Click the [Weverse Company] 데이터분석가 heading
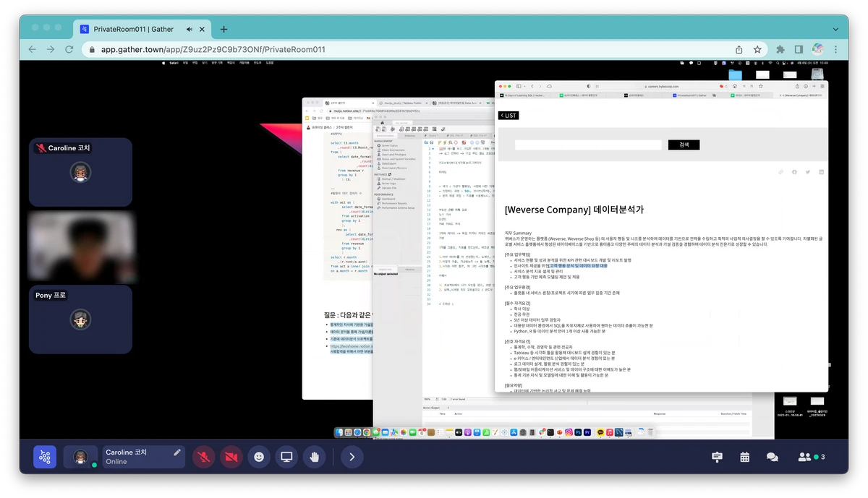 tap(574, 210)
